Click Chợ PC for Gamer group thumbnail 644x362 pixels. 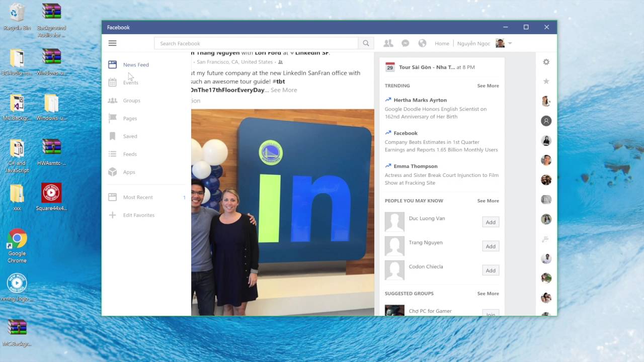tap(394, 310)
